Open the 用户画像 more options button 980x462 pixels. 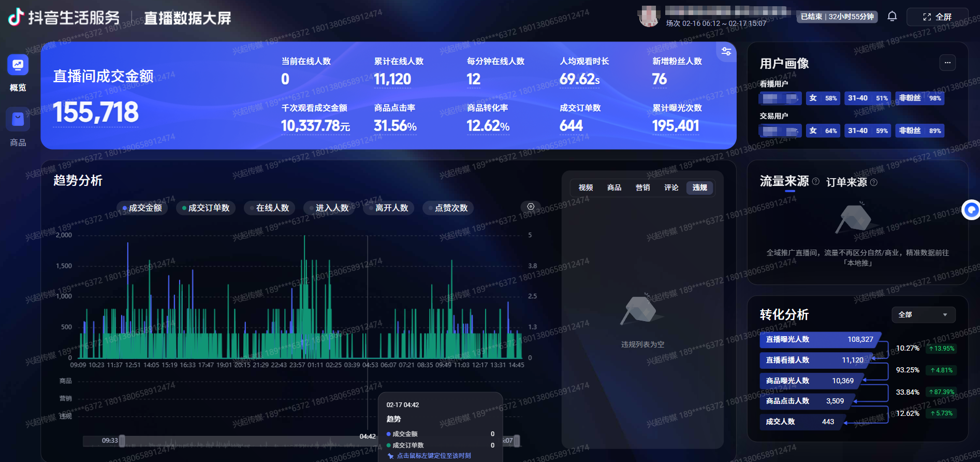click(x=947, y=63)
